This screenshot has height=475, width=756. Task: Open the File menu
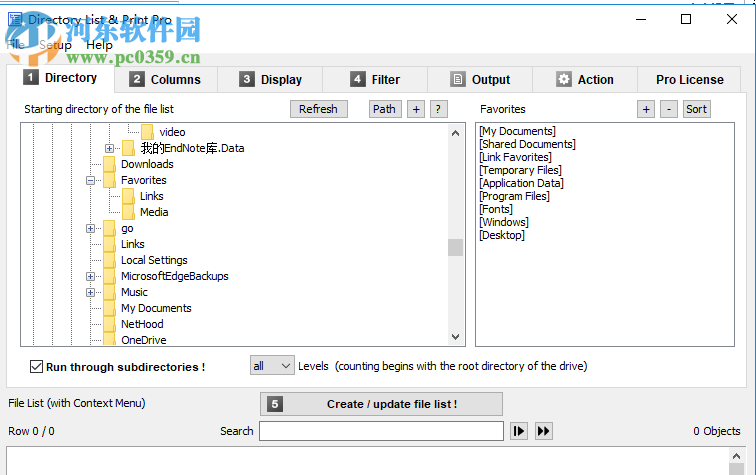(15, 44)
